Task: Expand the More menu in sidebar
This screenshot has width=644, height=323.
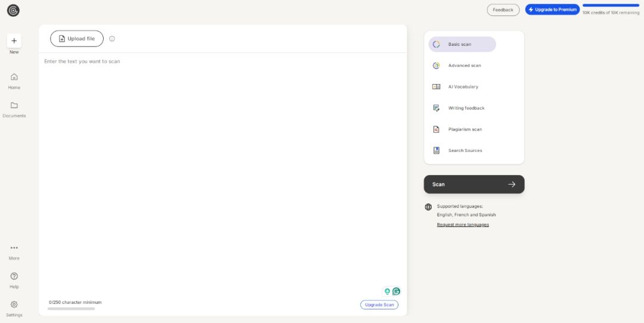Action: coord(14,248)
